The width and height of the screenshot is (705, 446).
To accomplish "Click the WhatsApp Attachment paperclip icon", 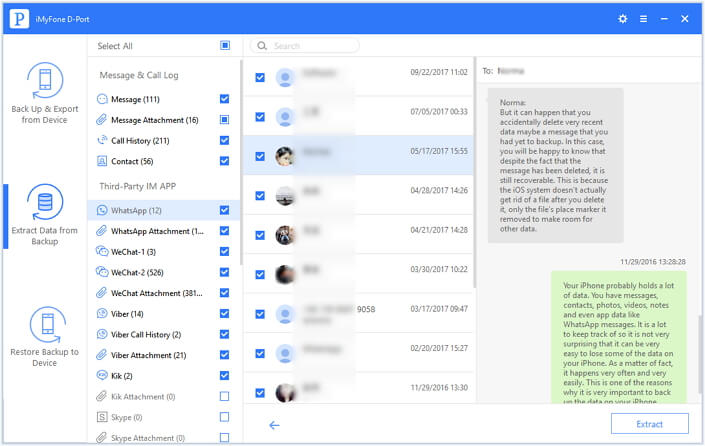I will pyautogui.click(x=102, y=231).
